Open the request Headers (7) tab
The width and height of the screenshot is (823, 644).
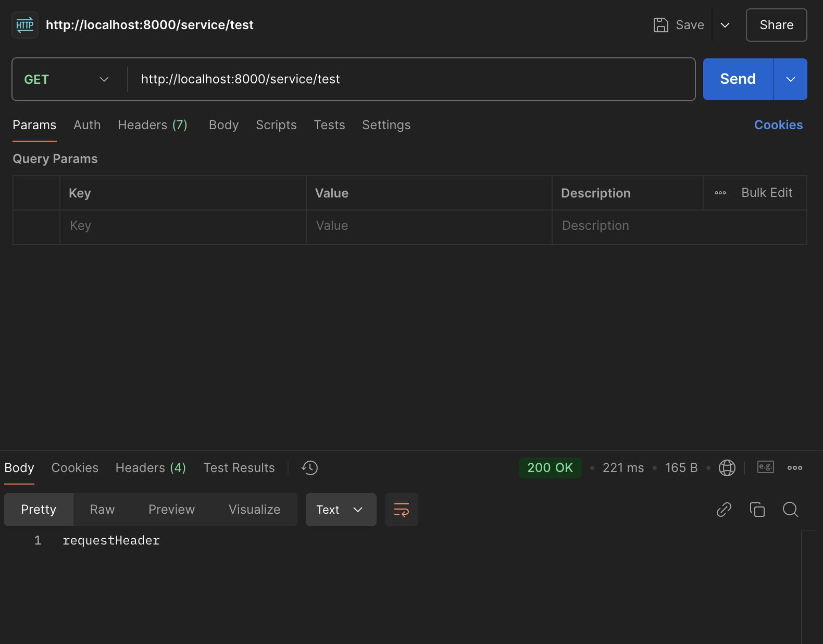[x=153, y=125]
